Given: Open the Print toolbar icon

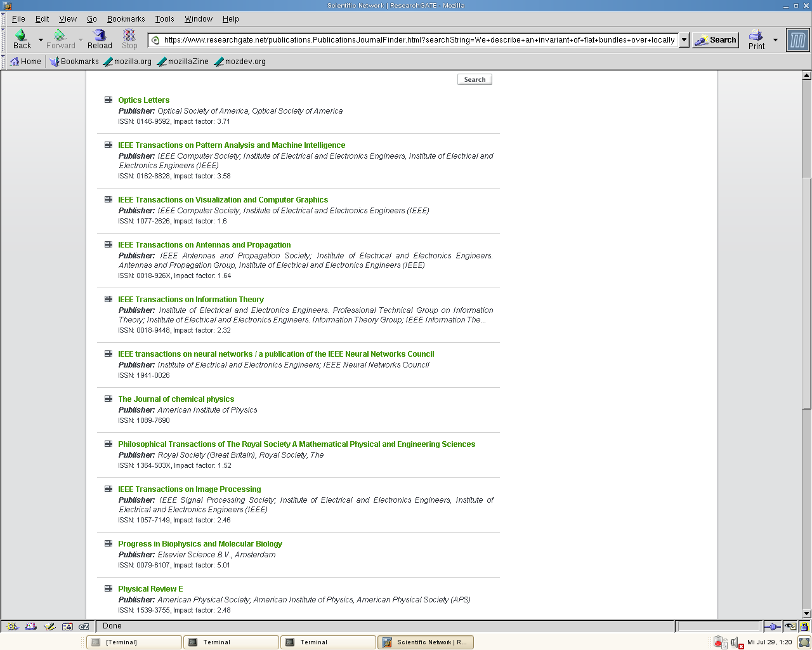Looking at the screenshot, I should click(755, 39).
